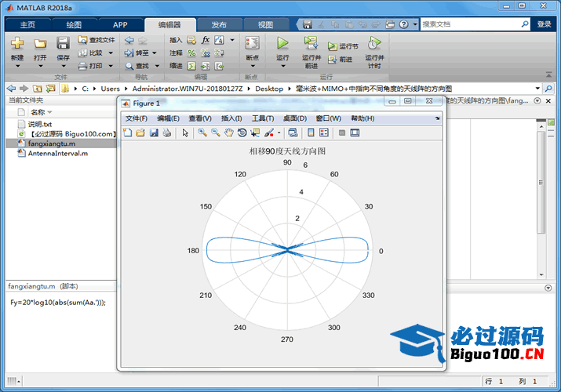
Task: Open the Find (查找) dropdown arrow
Action: tap(157, 66)
